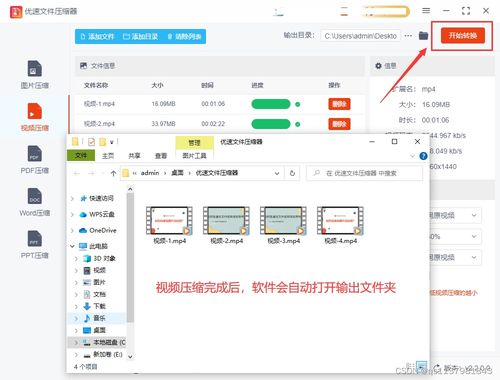Image resolution: width=500 pixels, height=380 pixels.
Task: Click the three-dots browse output directory button
Action: click(x=408, y=36)
